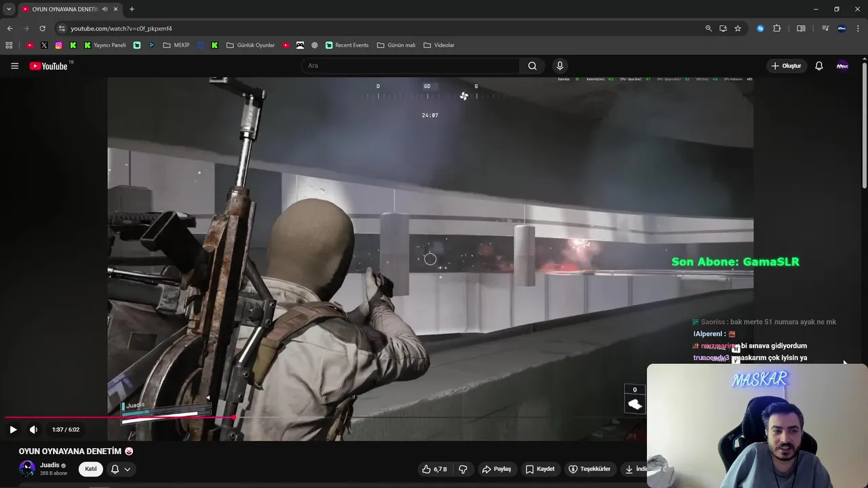Click the Teşekkürler thanks button

pos(590,469)
